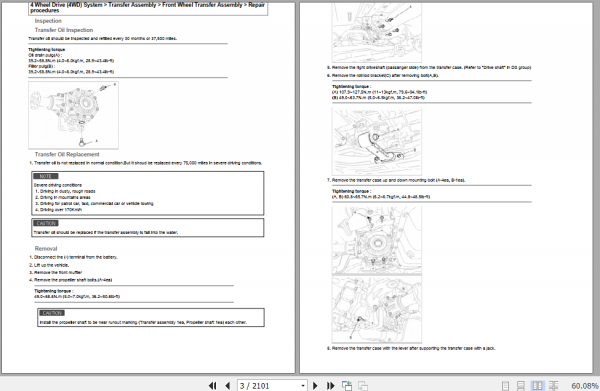Click the 'Inspection' heading
600x391 pixels.
click(x=48, y=21)
